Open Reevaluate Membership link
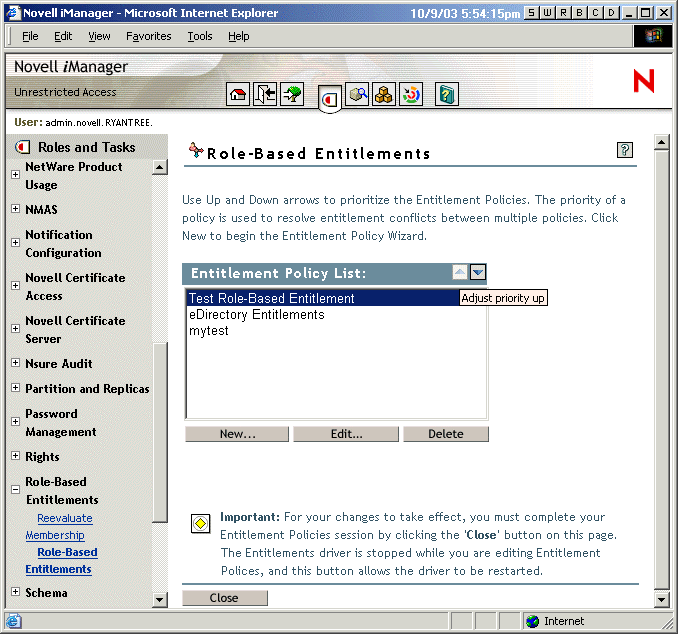This screenshot has width=678, height=634. (x=59, y=527)
